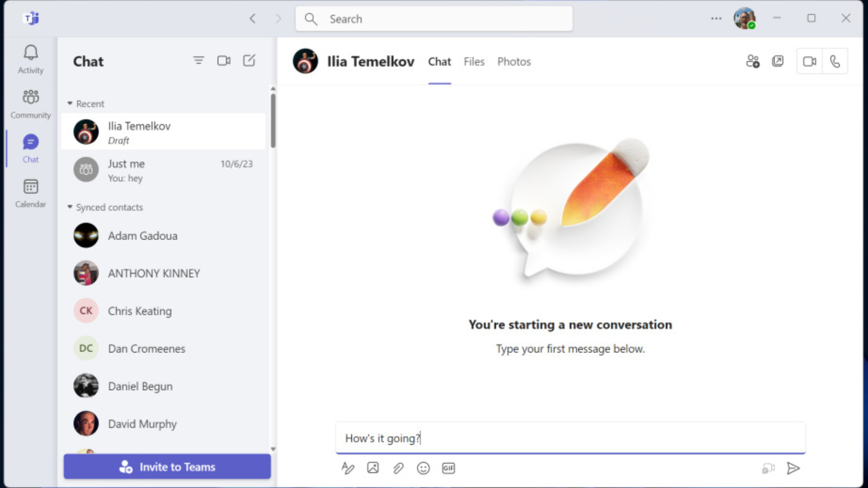Click the filter chats icon
The height and width of the screenshot is (488, 868).
click(198, 61)
